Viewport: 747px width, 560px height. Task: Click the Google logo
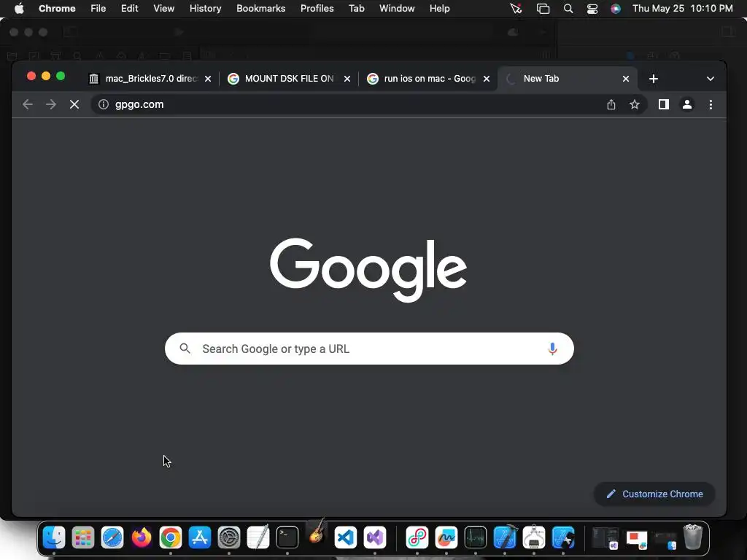(x=368, y=270)
